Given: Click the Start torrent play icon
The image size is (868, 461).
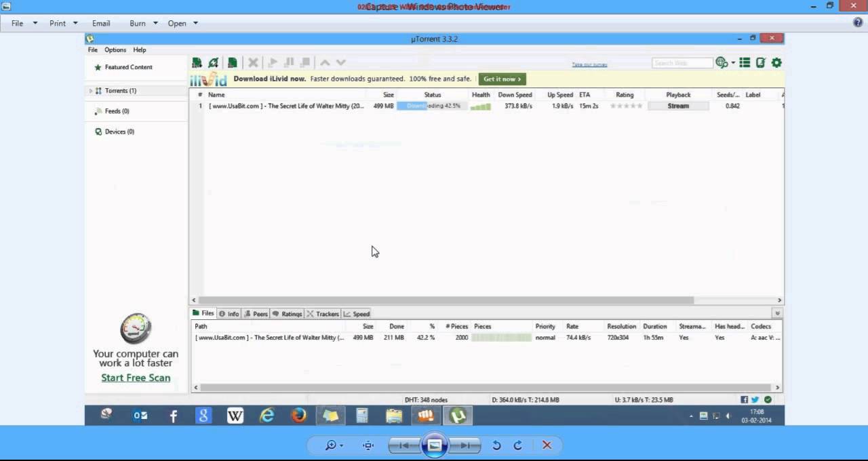Looking at the screenshot, I should point(273,62).
